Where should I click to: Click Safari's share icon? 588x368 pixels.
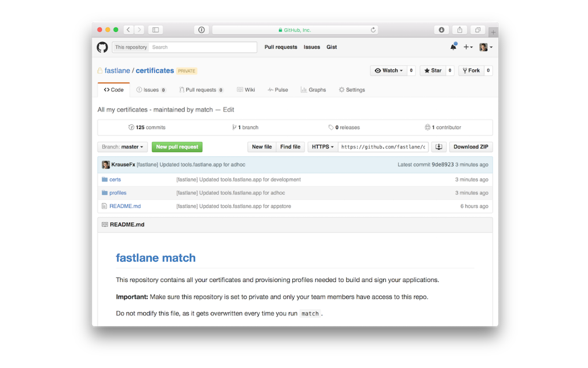pos(460,30)
